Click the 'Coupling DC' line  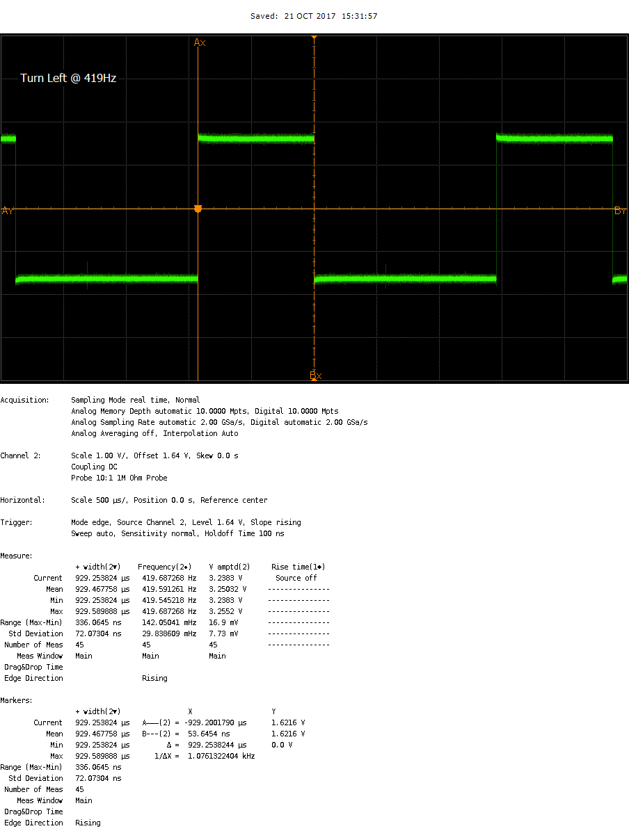(94, 467)
